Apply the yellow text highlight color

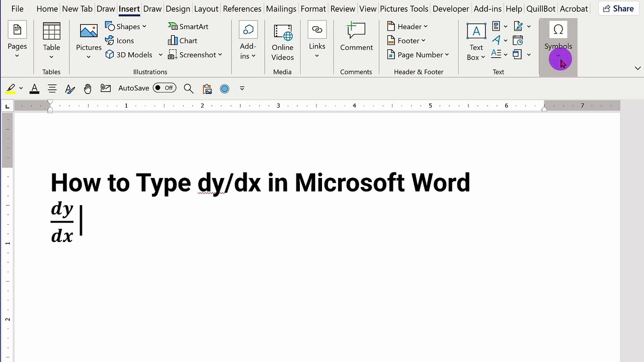pyautogui.click(x=11, y=88)
